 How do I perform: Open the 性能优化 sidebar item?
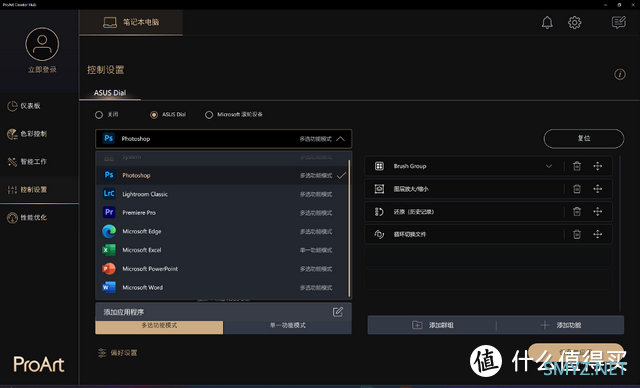(39, 217)
